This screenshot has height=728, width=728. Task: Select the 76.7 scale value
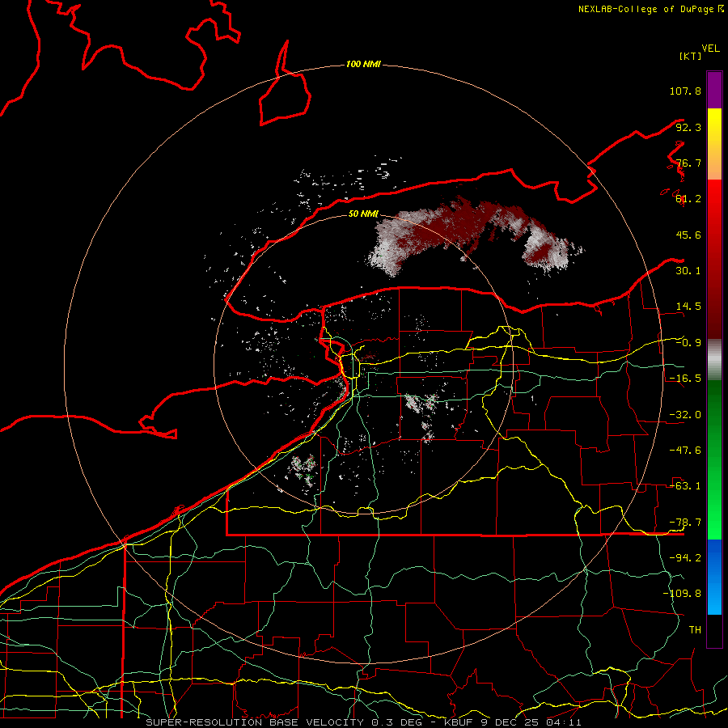point(688,163)
